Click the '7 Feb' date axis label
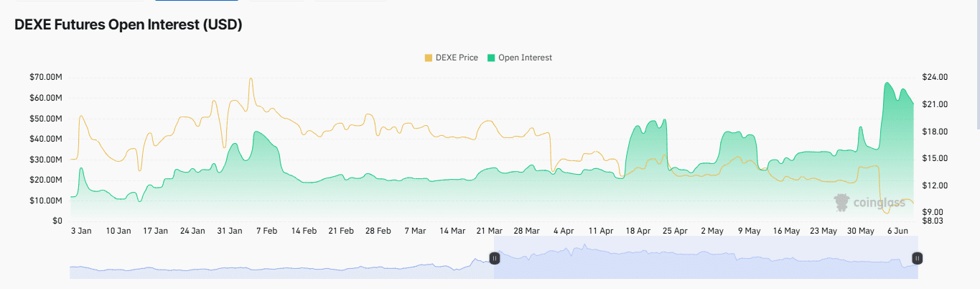980x289 pixels. point(267,231)
